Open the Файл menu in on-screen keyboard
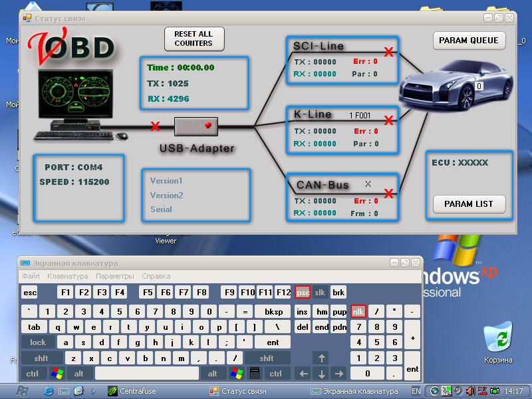532x399 pixels. (31, 276)
